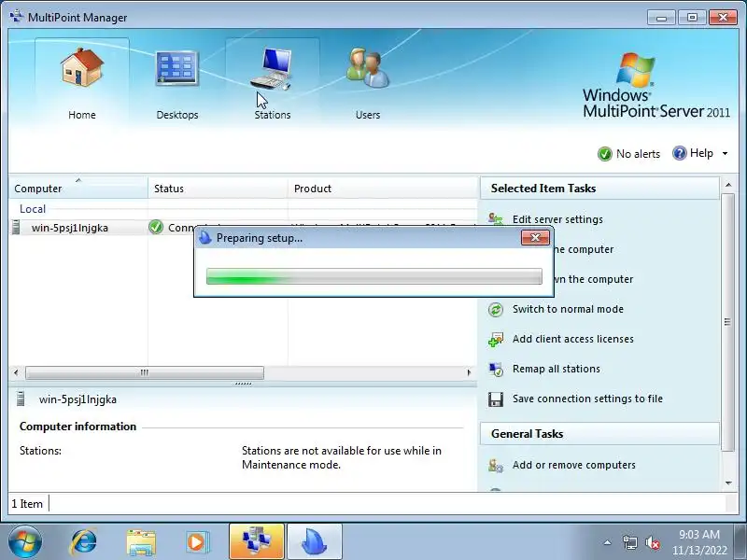Click the network tray icon
747x560 pixels.
click(x=629, y=542)
